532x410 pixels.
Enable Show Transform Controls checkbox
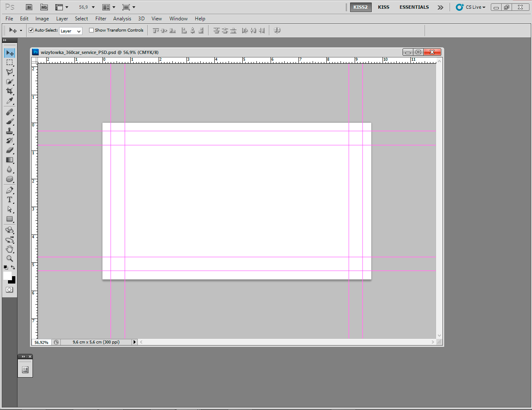click(91, 30)
